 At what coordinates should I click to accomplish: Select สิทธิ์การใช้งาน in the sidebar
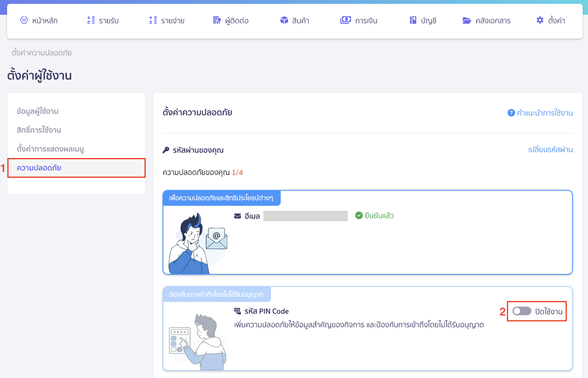(x=39, y=130)
